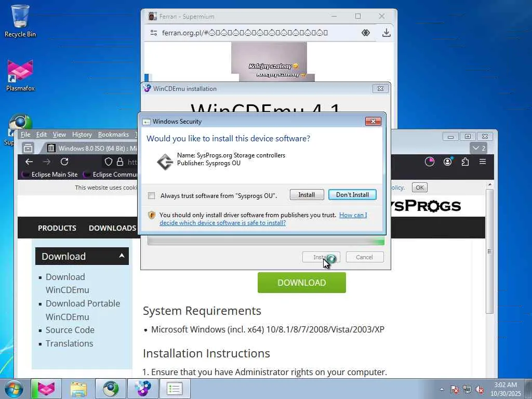Viewport: 532px width, 399px height.
Task: Open the Bookmarks menu in Plasmafox
Action: 113,135
